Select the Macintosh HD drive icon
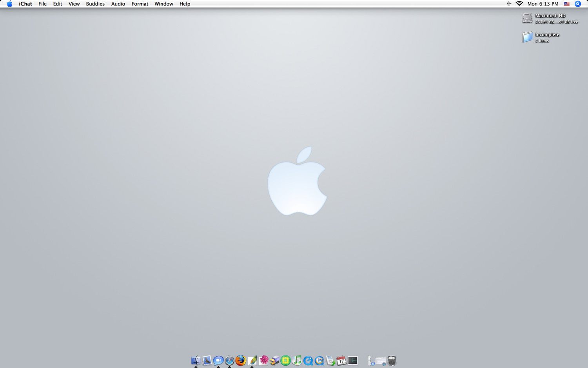The image size is (588, 368). (527, 18)
